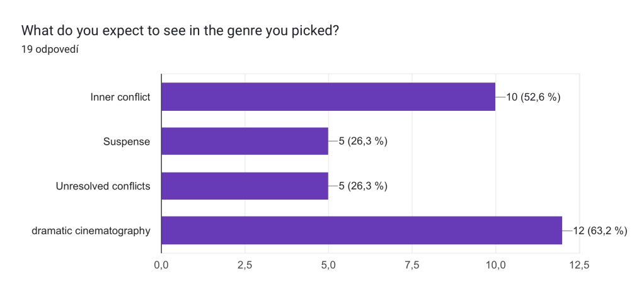This screenshot has width=644, height=306.
Task: Click the "Inner conflict" axis label
Action: (x=120, y=97)
